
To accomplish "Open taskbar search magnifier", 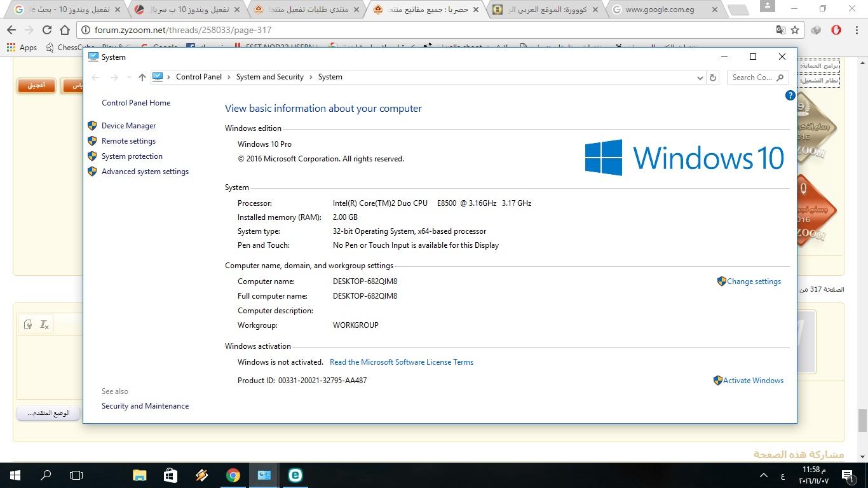I will [x=46, y=475].
